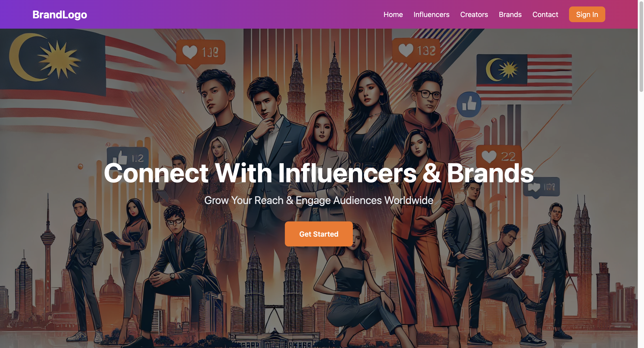Click the Connect With Influencers & Brands heading

pos(318,173)
